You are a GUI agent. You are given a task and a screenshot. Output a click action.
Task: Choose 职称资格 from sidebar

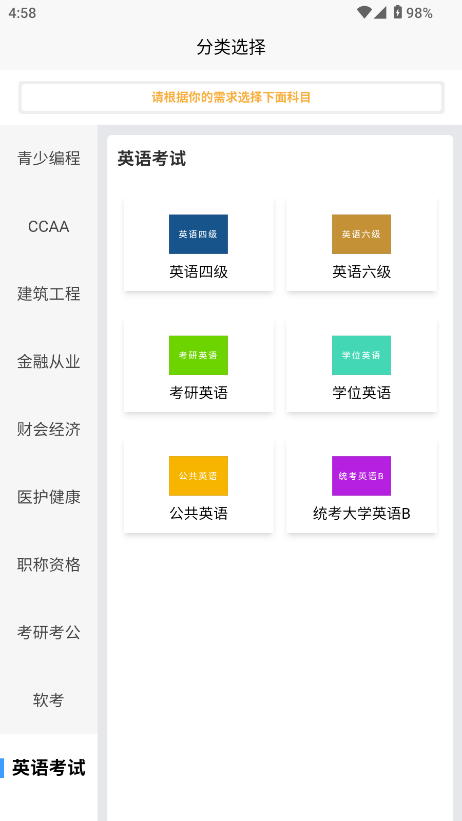click(x=49, y=564)
